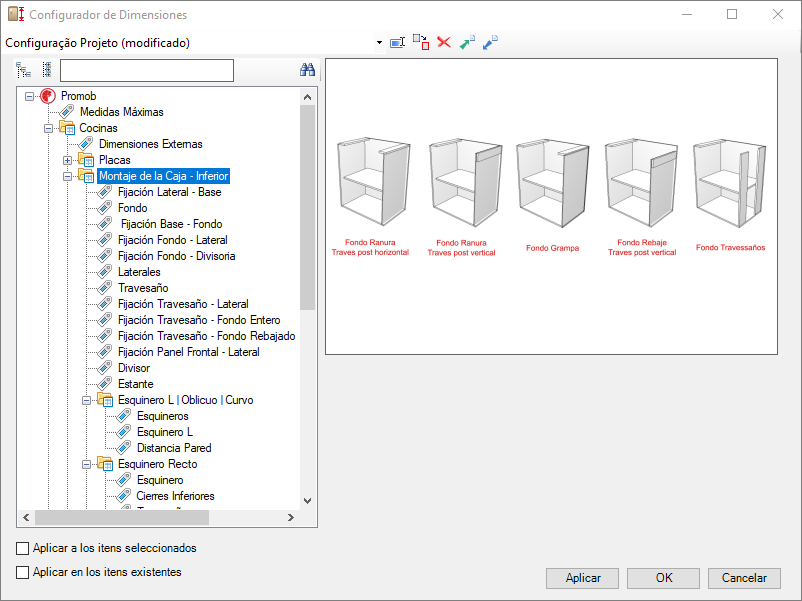Click the binoculars search icon
802x601 pixels.
(x=307, y=70)
